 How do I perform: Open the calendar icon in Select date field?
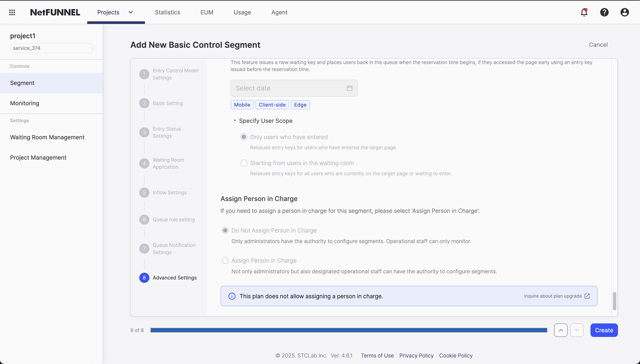[349, 88]
